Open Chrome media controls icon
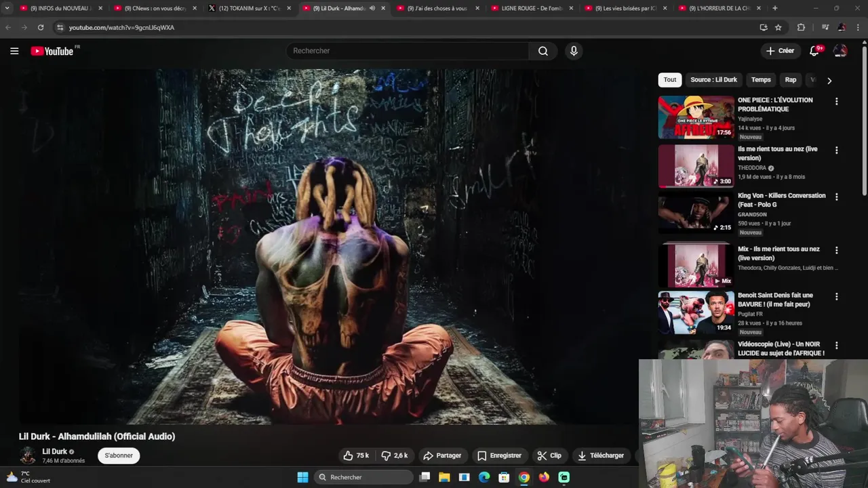This screenshot has width=868, height=488. click(825, 27)
